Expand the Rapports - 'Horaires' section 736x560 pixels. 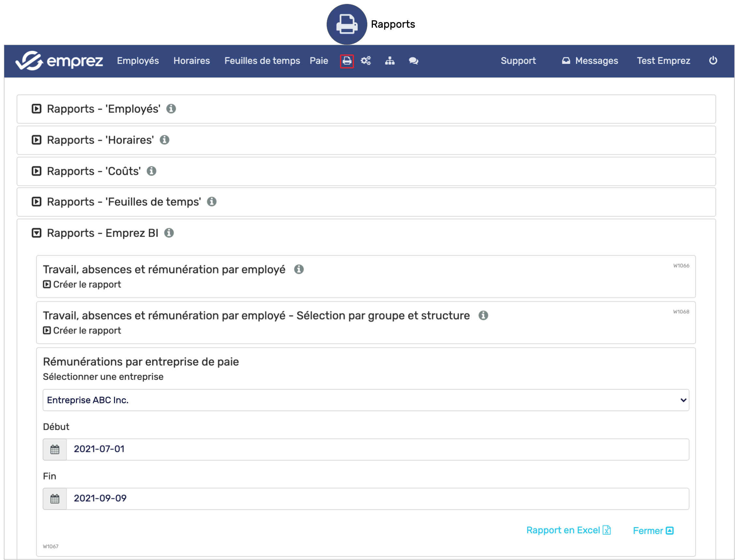pos(36,140)
